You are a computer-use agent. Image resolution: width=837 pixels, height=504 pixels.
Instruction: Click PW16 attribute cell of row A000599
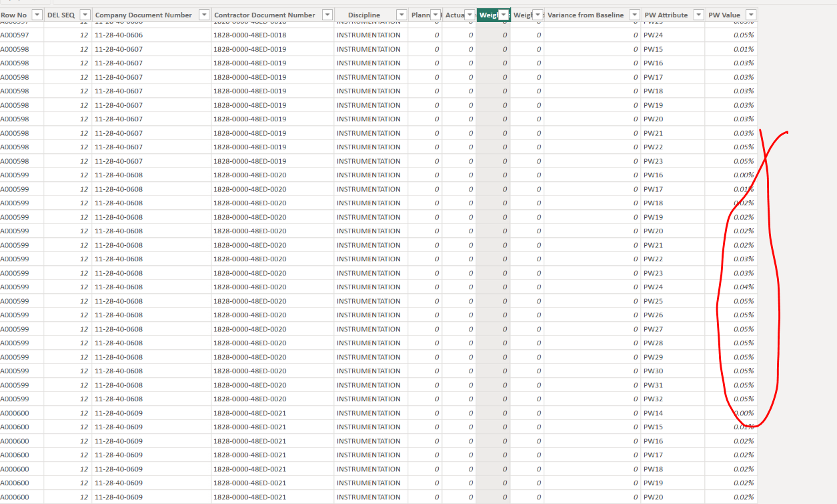coord(673,175)
